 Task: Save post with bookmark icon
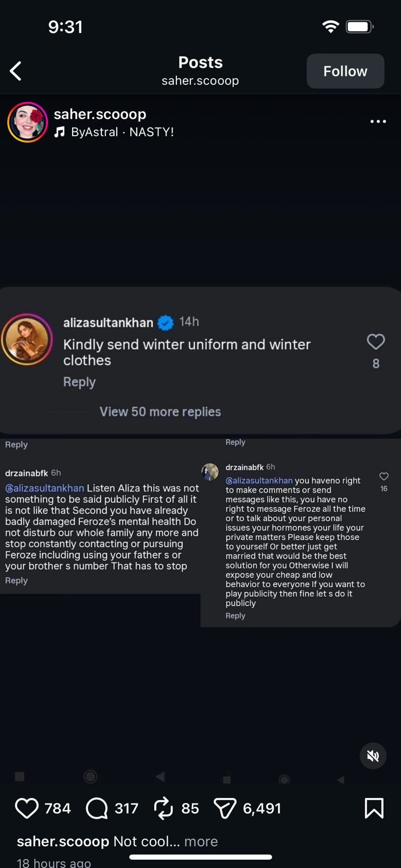coord(374,808)
